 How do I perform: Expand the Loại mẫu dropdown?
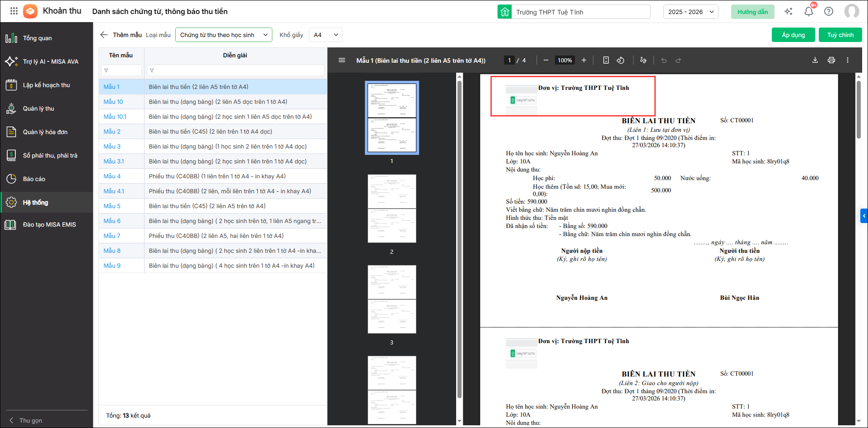pyautogui.click(x=224, y=35)
